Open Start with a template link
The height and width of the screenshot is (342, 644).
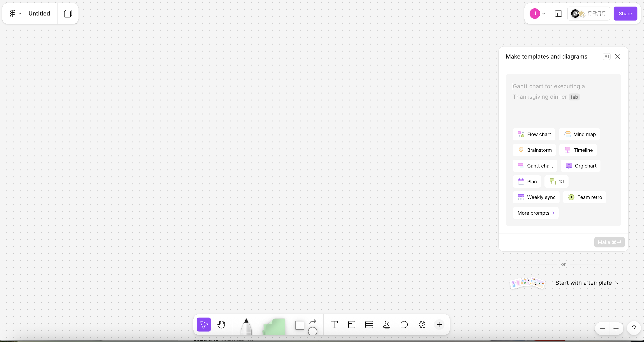(x=586, y=283)
